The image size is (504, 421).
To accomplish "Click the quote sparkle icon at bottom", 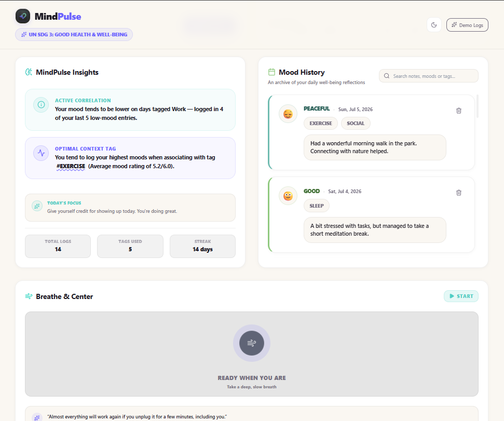I will (x=37, y=417).
